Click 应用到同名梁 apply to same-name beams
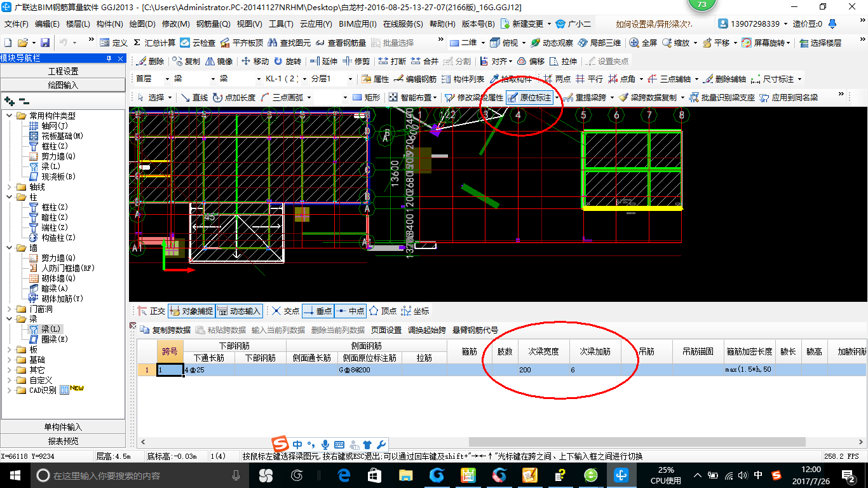This screenshot has width=868, height=488. click(789, 97)
